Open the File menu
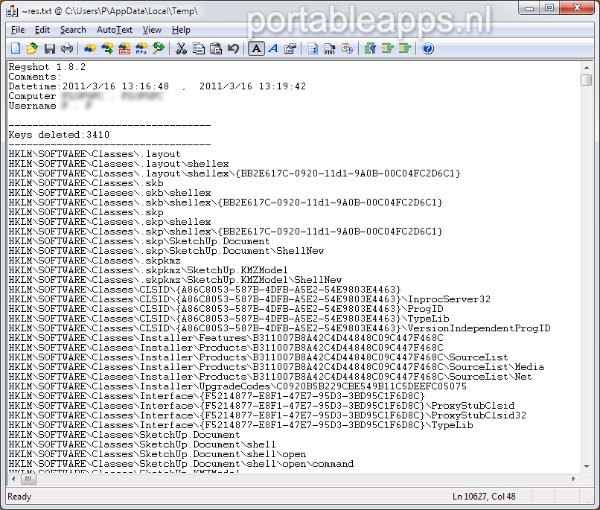The width and height of the screenshot is (600, 510). point(18,30)
